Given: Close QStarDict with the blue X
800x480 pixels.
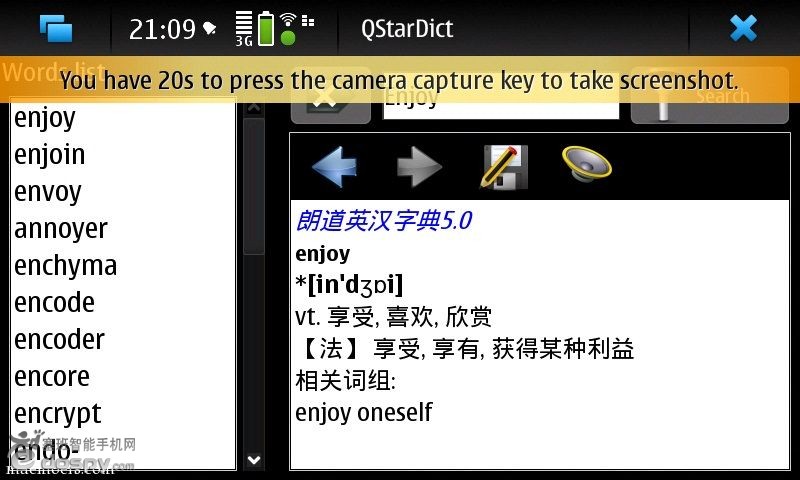Looking at the screenshot, I should coord(743,28).
